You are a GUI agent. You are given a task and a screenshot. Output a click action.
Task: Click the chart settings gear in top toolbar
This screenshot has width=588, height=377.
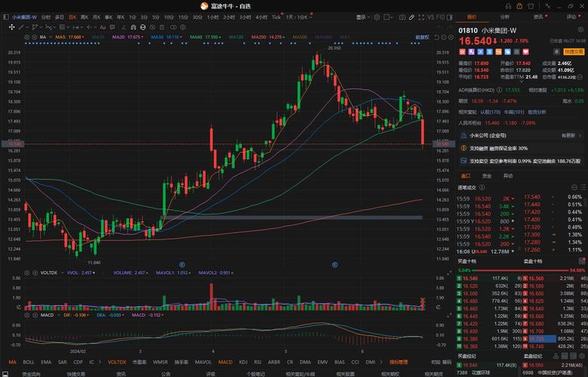tap(377, 17)
